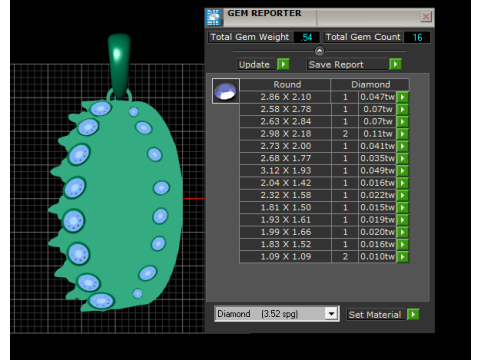Screen dimensions: 480x360
Task: Click the round gem shape thumbnail
Action: click(226, 91)
